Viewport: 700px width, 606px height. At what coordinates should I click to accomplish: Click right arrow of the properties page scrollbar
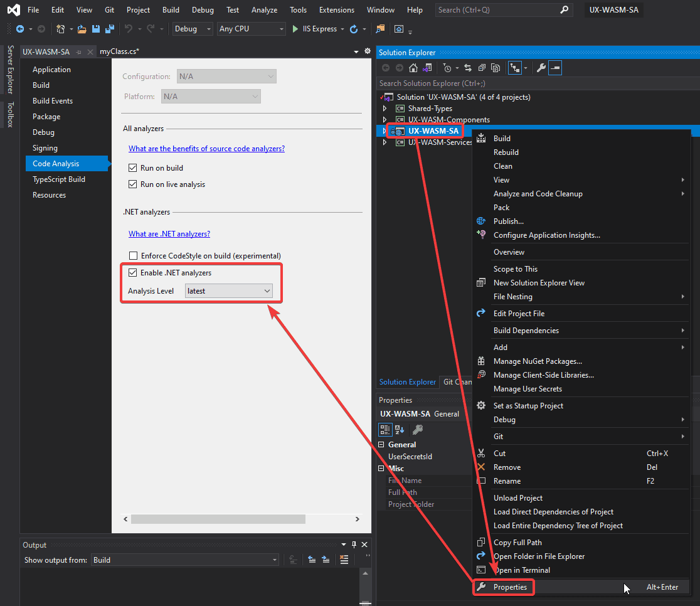pos(357,519)
